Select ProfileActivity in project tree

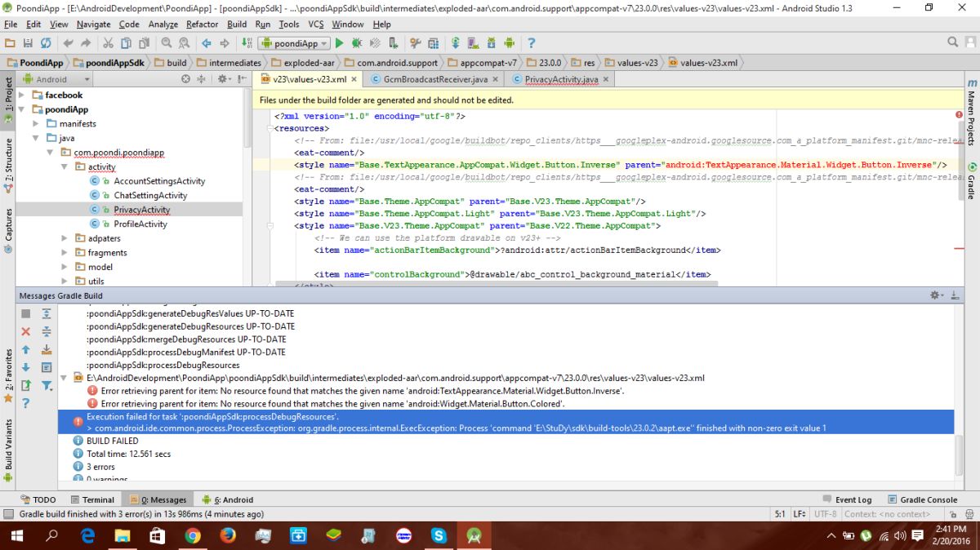click(140, 224)
